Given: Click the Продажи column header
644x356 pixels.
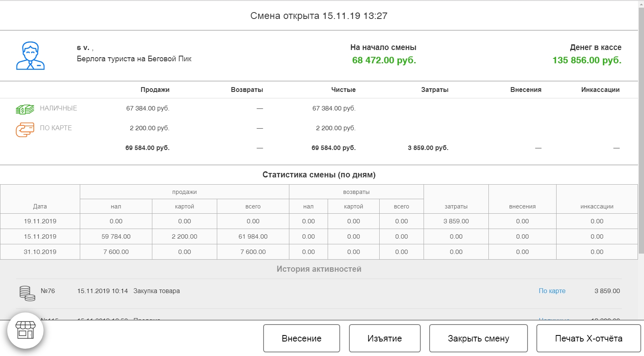Looking at the screenshot, I should (155, 90).
